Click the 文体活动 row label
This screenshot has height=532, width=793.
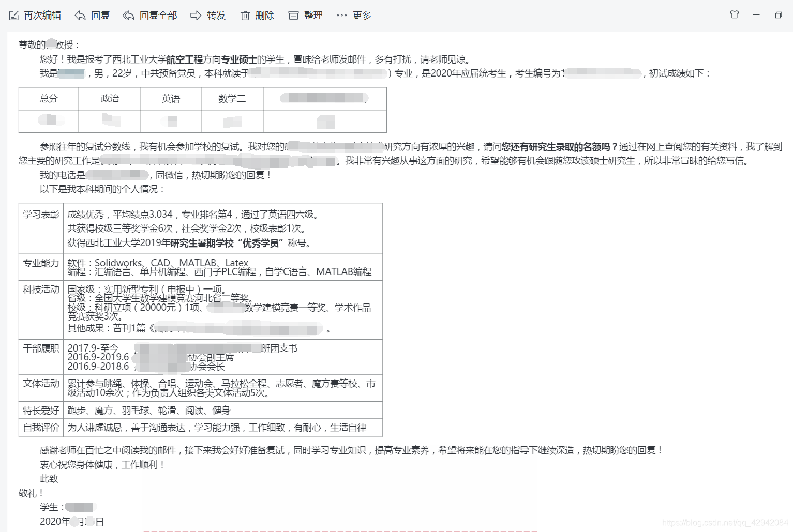(x=41, y=384)
